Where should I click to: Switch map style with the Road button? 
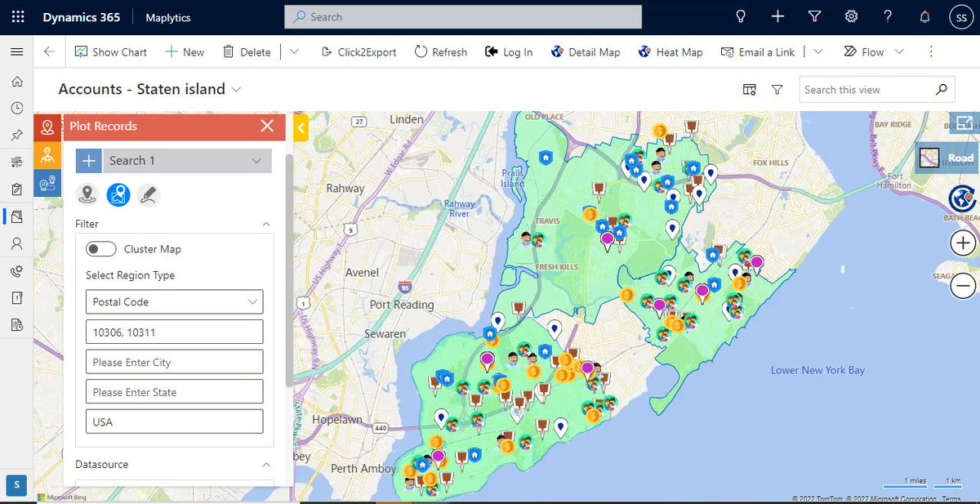(948, 158)
